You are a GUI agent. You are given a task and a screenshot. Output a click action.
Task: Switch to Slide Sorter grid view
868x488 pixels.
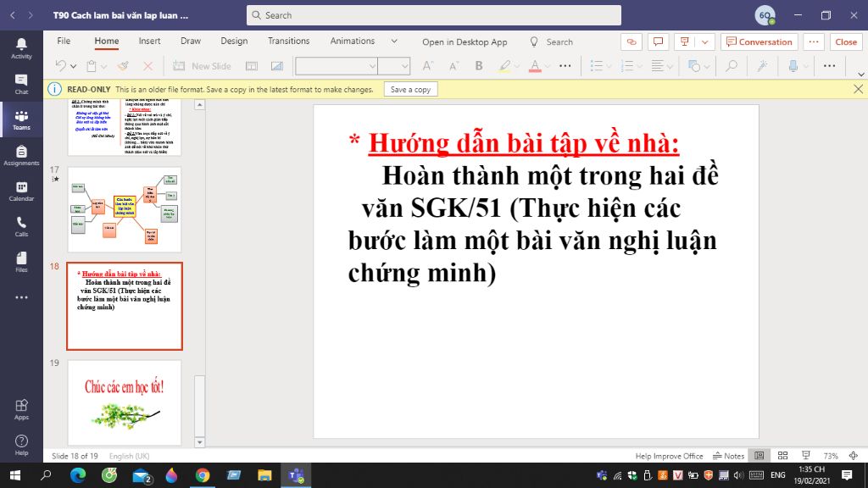[x=782, y=455]
